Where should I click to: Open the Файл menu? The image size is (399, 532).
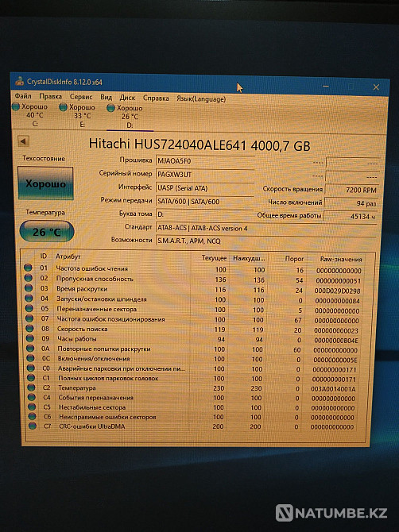point(23,96)
